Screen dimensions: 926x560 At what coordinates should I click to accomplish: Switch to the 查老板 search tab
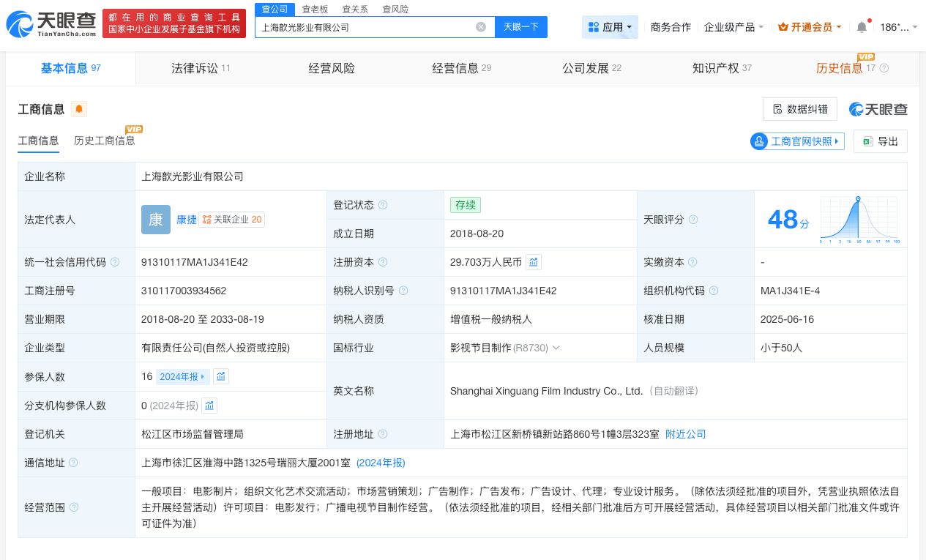[315, 9]
